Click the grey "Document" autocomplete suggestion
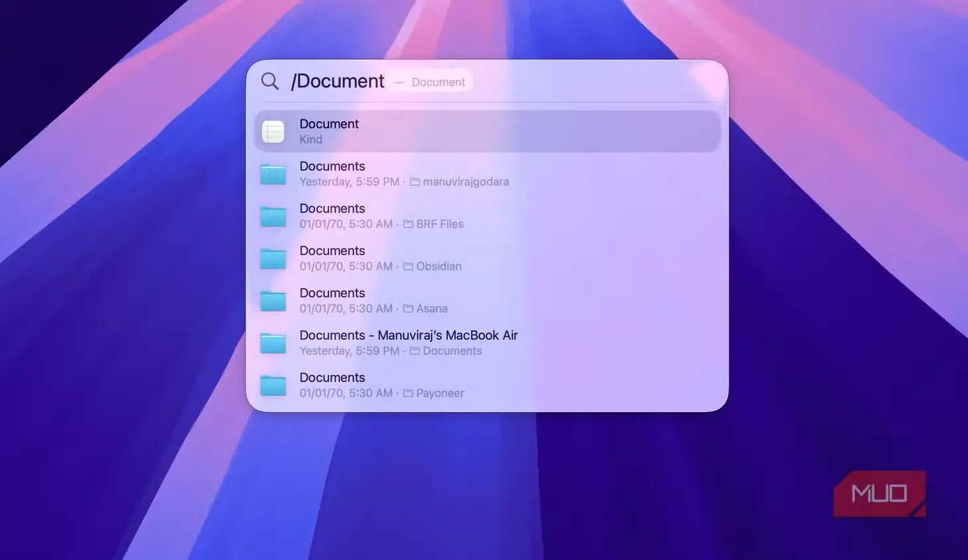 pos(439,82)
